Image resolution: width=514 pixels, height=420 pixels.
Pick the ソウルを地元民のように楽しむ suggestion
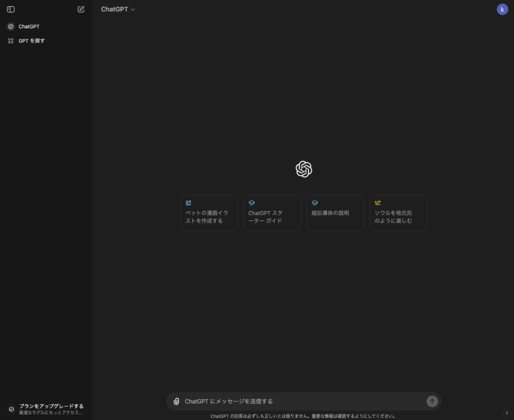point(398,213)
